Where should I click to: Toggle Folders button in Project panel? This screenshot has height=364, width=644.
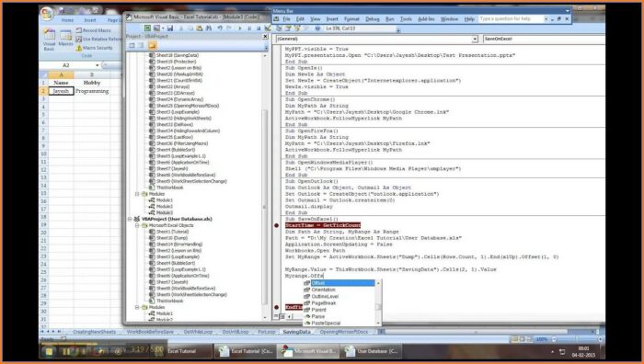(152, 45)
